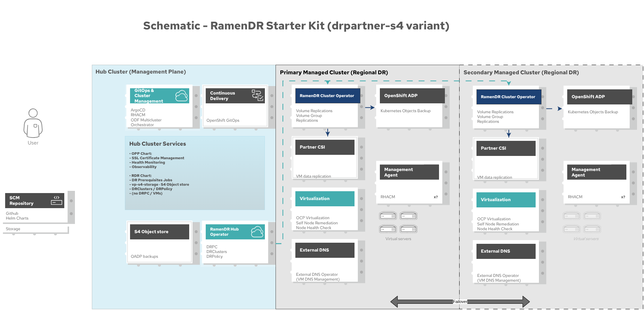Click 'Observability' list entry

pyautogui.click(x=143, y=167)
